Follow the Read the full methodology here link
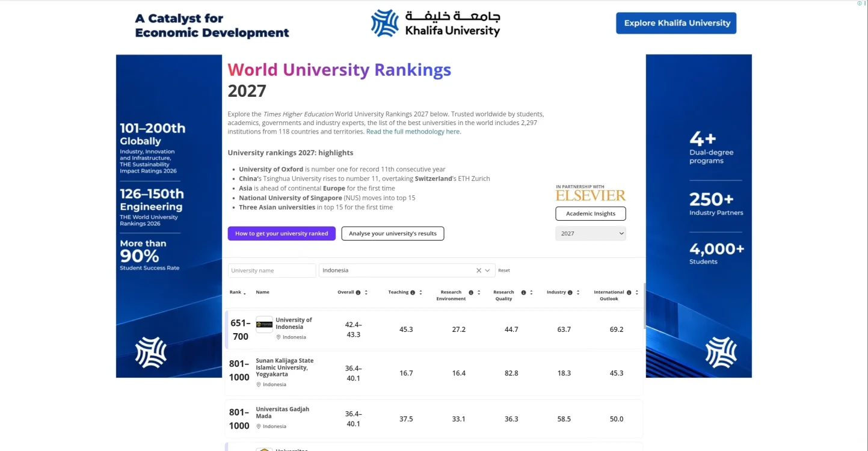 (414, 132)
